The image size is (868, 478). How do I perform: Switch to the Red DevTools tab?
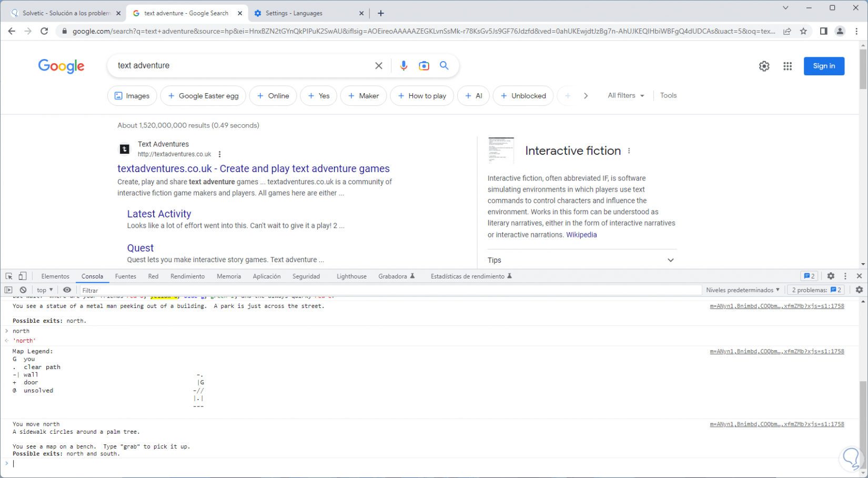pos(153,276)
